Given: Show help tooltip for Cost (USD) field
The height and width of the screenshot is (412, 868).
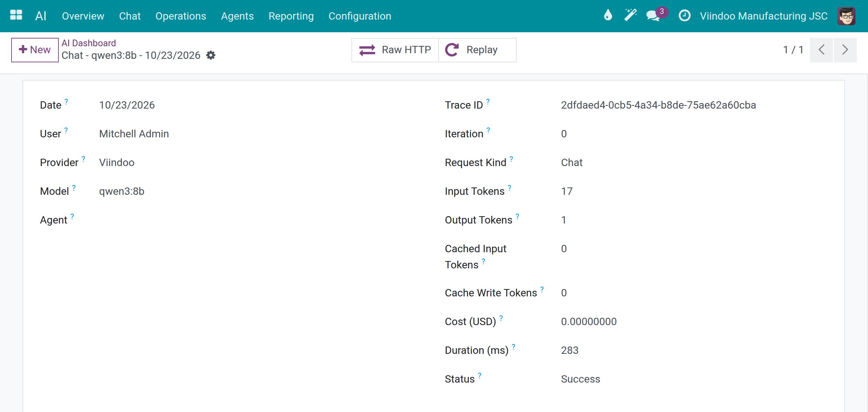Looking at the screenshot, I should click(x=501, y=318).
